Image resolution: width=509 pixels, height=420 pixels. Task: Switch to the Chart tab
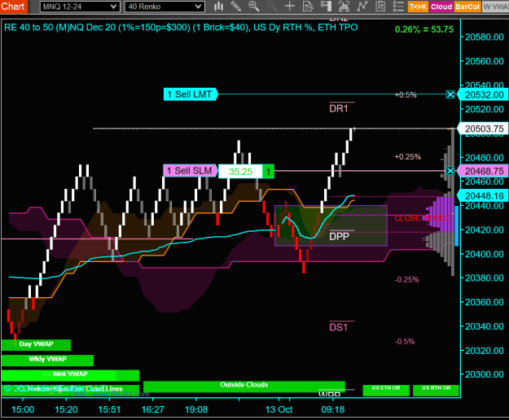tap(13, 7)
